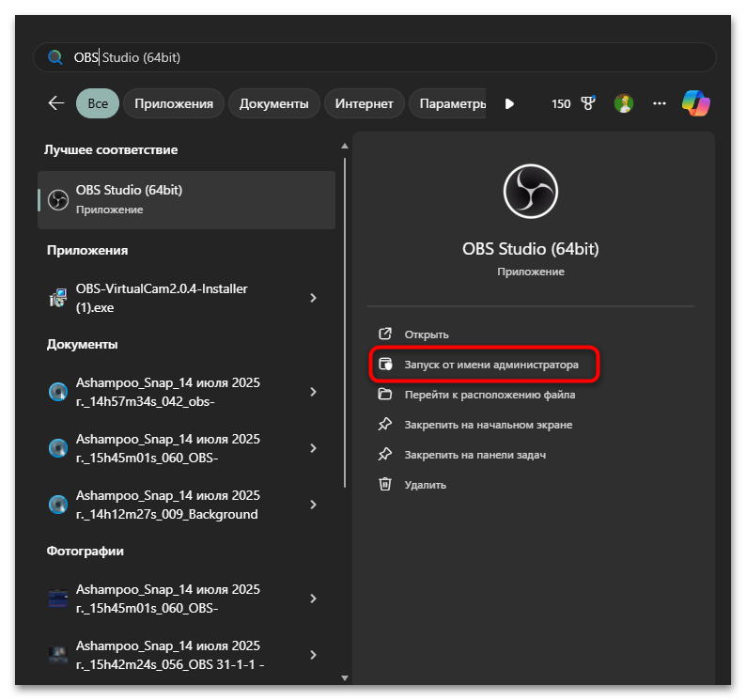Expand chevron for 14h12m27s_009_Background document
The image size is (746, 700).
coord(313,505)
